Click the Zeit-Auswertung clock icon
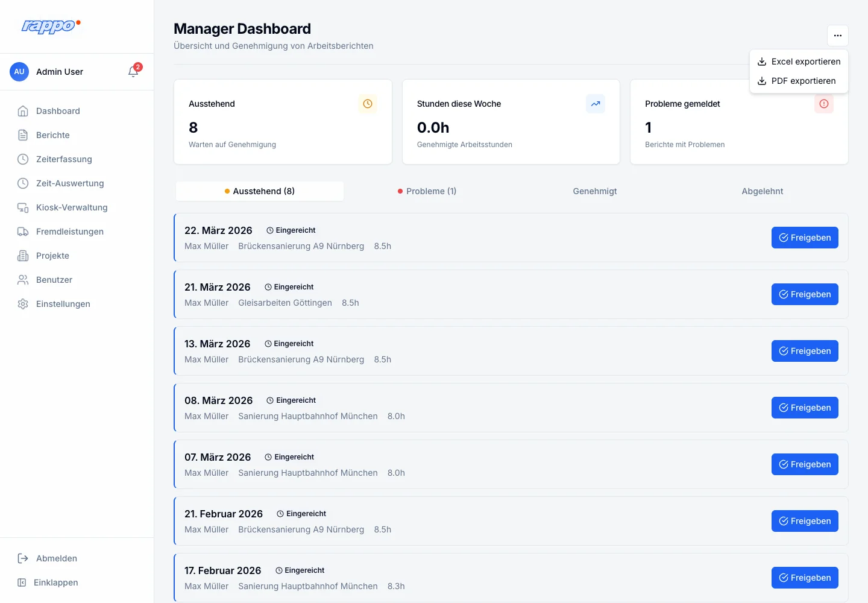Image resolution: width=868 pixels, height=603 pixels. click(23, 183)
